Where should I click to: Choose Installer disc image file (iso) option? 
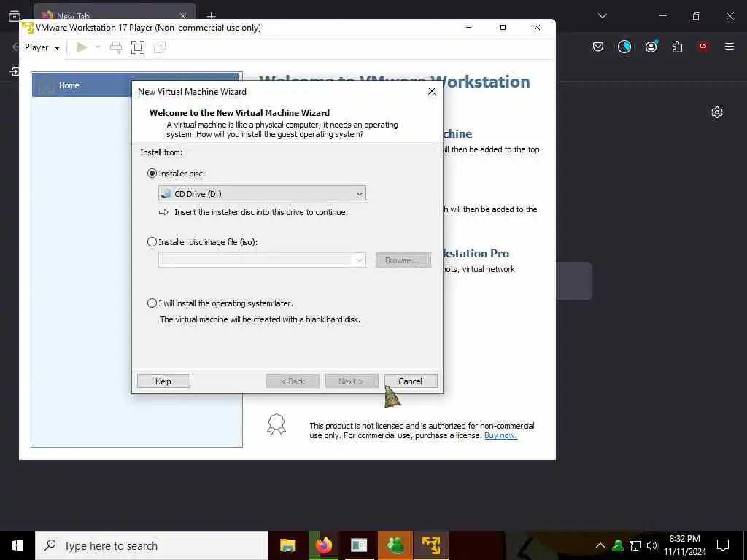pyautogui.click(x=152, y=242)
